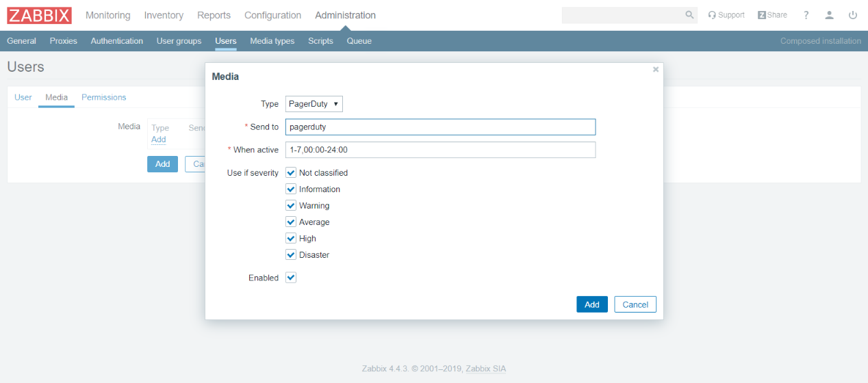Open the Configuration menu

pos(272,15)
